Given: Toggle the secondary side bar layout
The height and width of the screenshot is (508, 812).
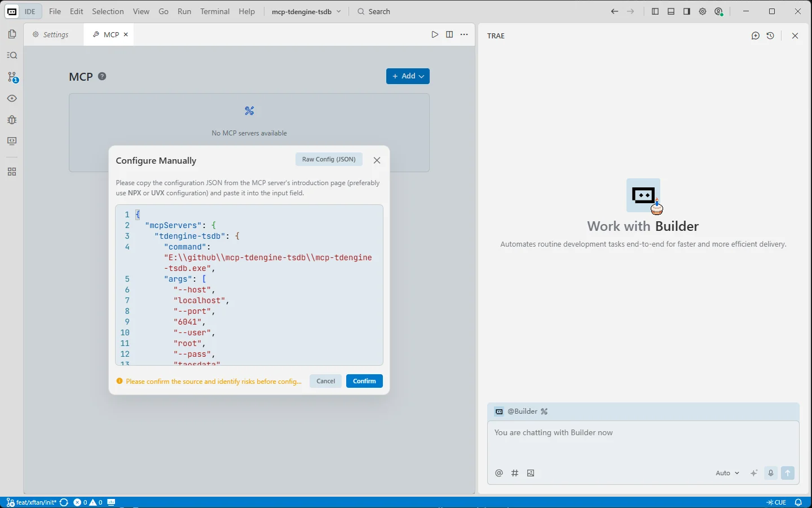Looking at the screenshot, I should coord(687,11).
